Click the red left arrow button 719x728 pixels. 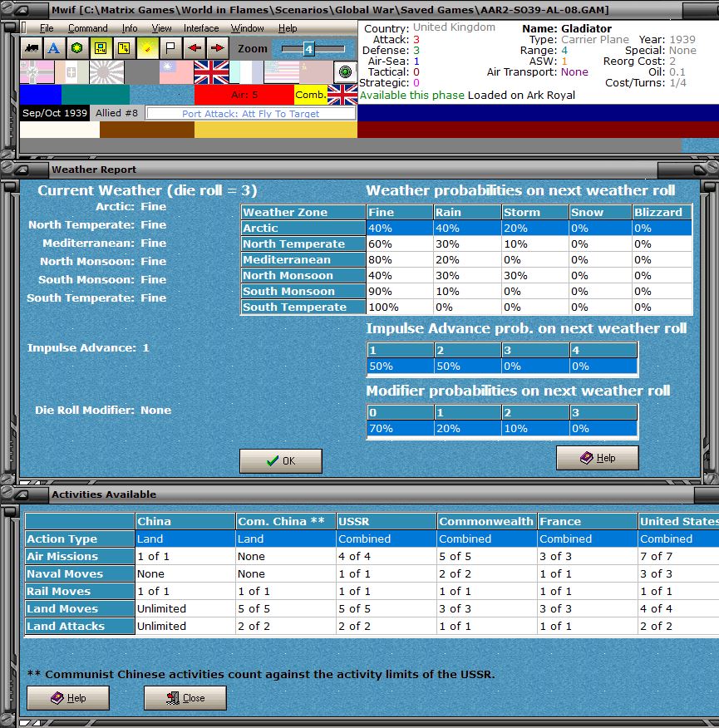pos(195,48)
